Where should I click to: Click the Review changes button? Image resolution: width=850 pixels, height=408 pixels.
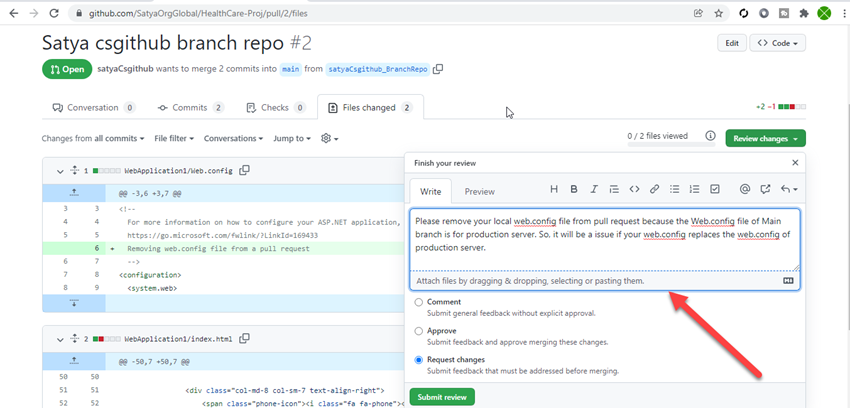click(765, 139)
